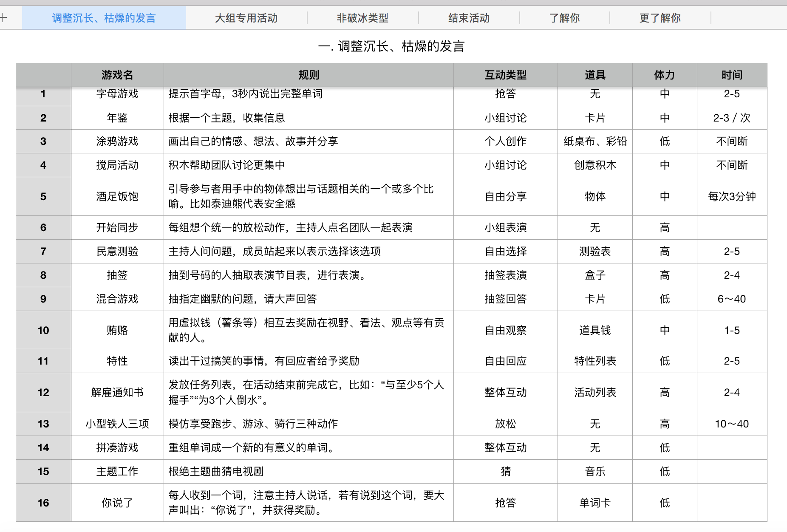Image resolution: width=787 pixels, height=532 pixels.
Task: Click rule cell 根据一个主题，收集信息
Action: pyautogui.click(x=309, y=118)
